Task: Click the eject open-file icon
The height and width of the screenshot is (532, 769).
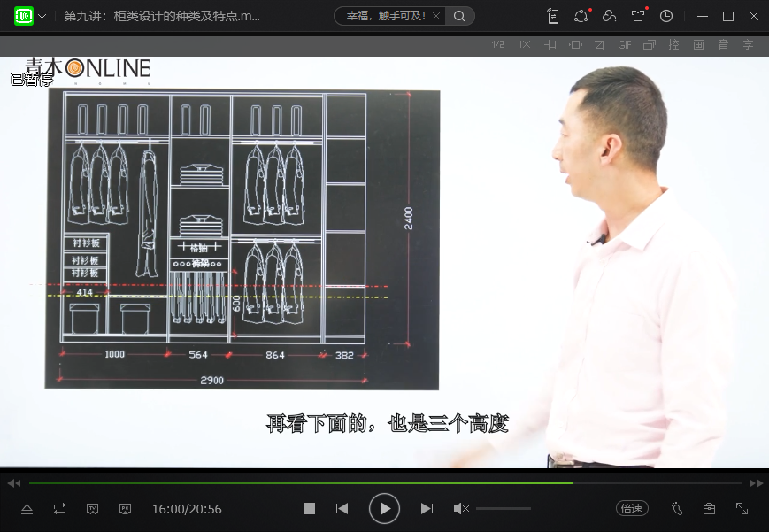Action: pos(27,509)
